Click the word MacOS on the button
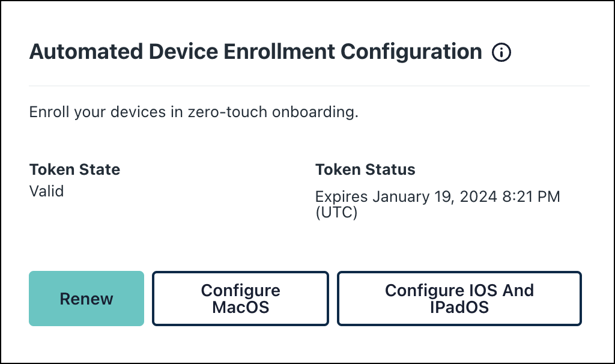 click(x=240, y=308)
